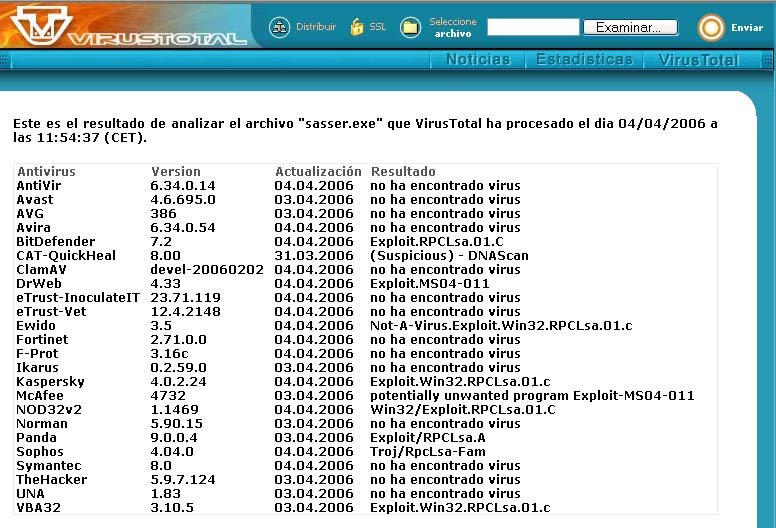Click the Examinar... browse button
This screenshot has width=776, height=528.
630,27
